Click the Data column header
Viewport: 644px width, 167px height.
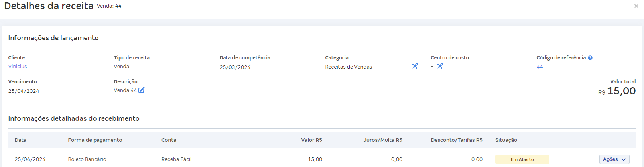coord(21,140)
